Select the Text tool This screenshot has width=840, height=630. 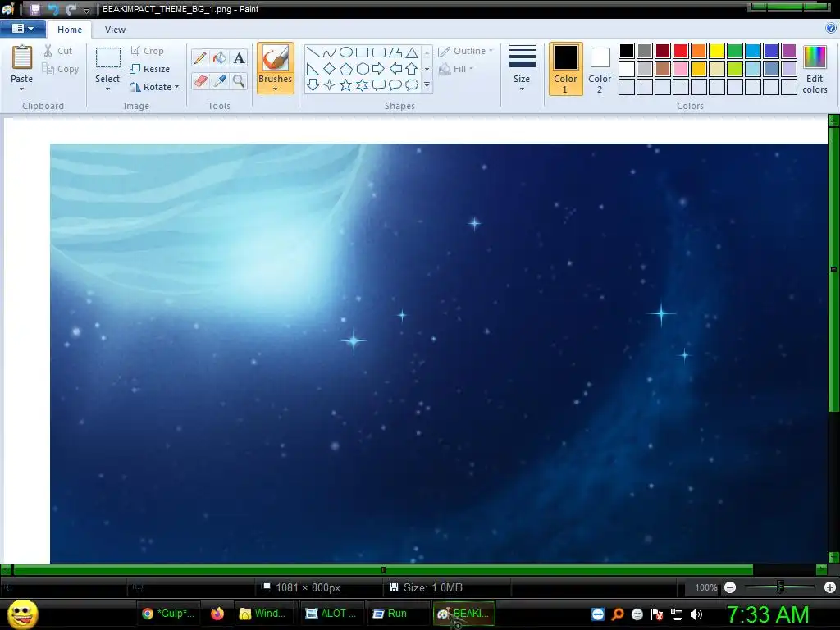(239, 58)
